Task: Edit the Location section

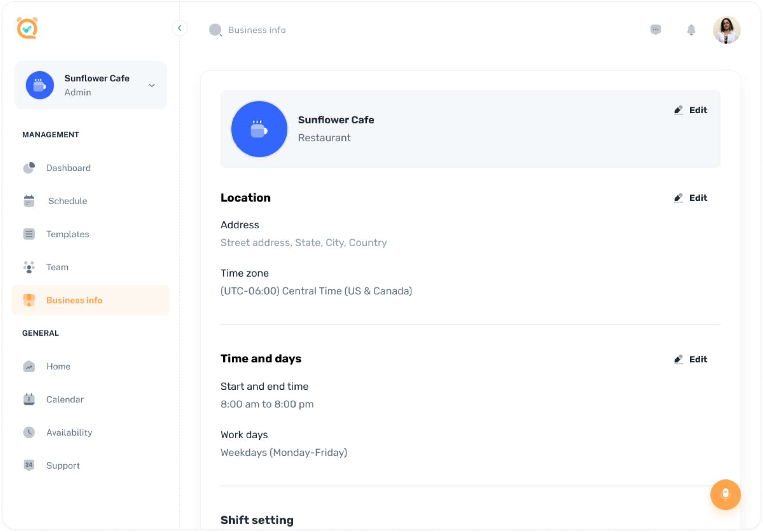Action: click(691, 198)
